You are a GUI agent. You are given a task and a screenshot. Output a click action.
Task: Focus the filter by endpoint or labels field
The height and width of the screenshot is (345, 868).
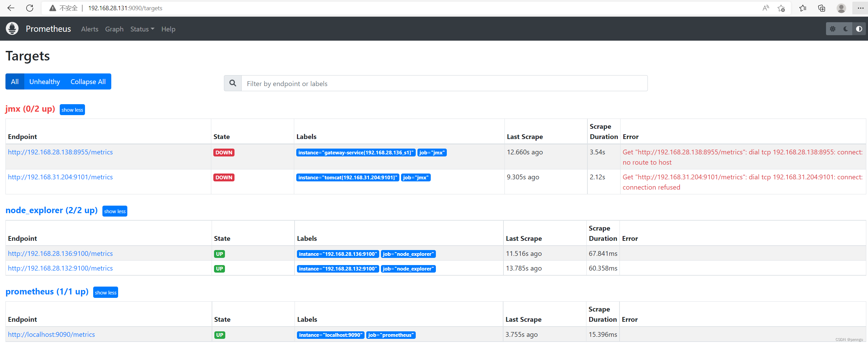444,83
